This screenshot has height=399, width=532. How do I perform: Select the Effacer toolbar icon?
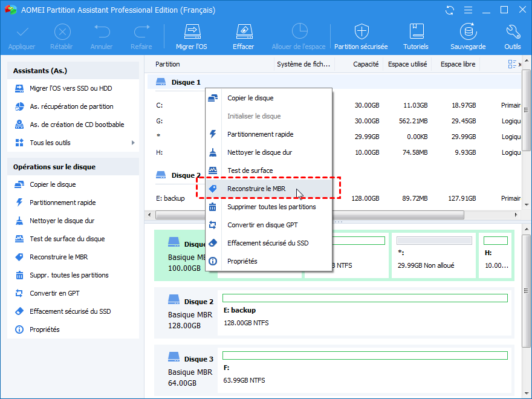(243, 32)
